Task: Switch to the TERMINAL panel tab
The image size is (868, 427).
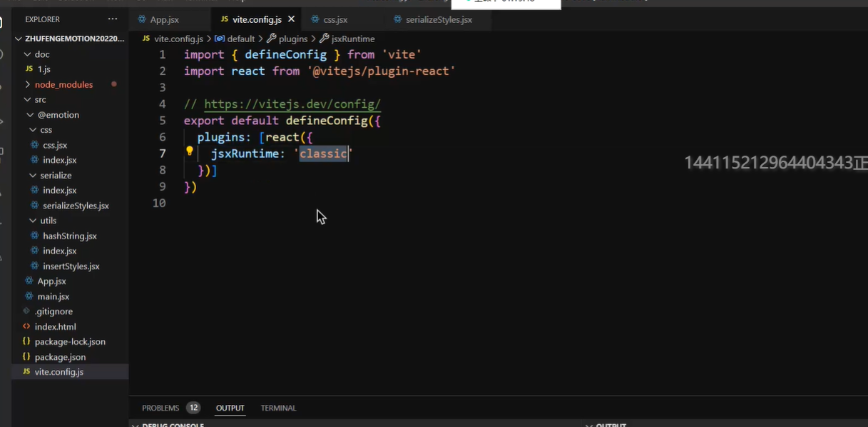Action: (x=278, y=408)
